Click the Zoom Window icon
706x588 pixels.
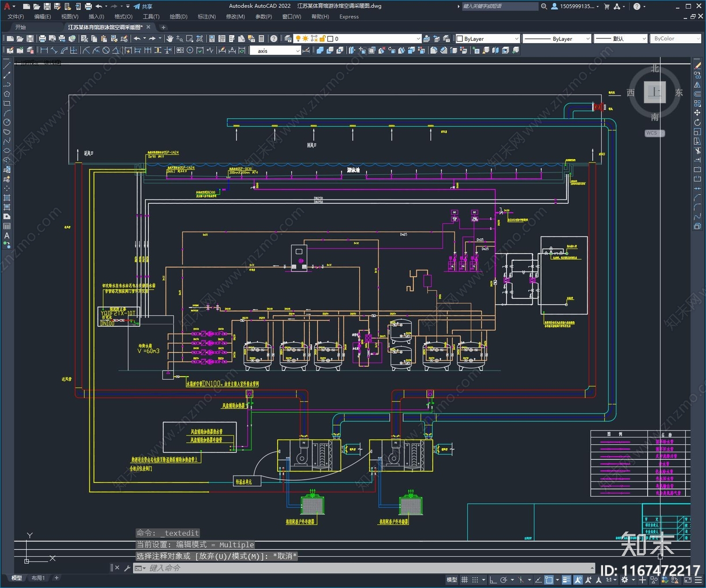pyautogui.click(x=190, y=39)
